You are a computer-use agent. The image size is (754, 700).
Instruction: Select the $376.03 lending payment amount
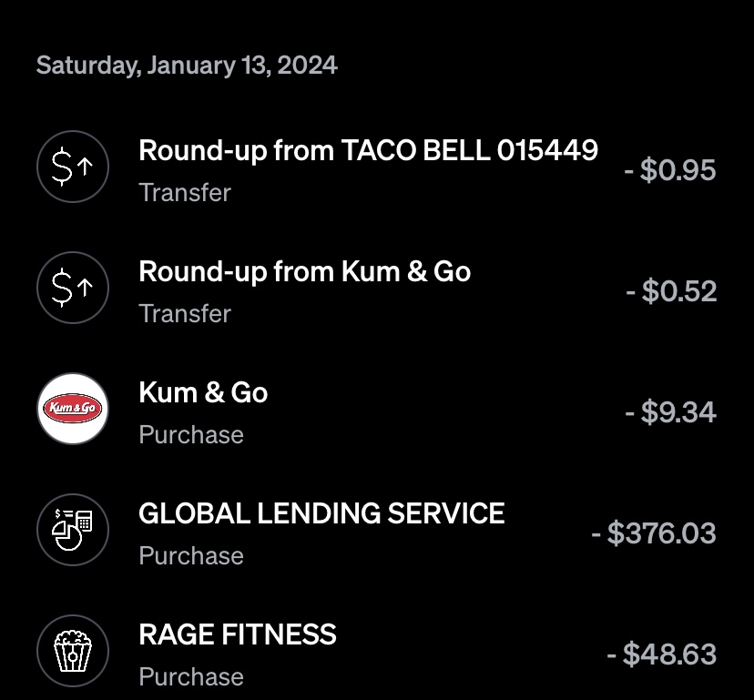pyautogui.click(x=653, y=533)
